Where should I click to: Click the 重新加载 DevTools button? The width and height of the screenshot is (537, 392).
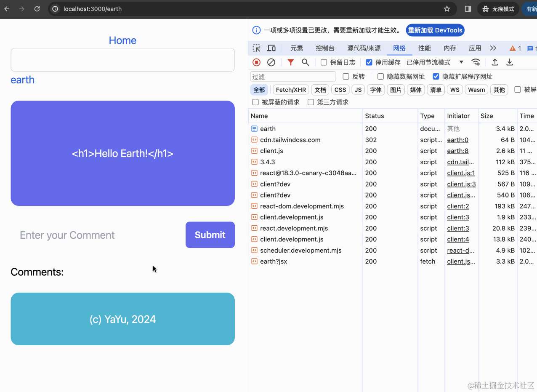coord(435,30)
